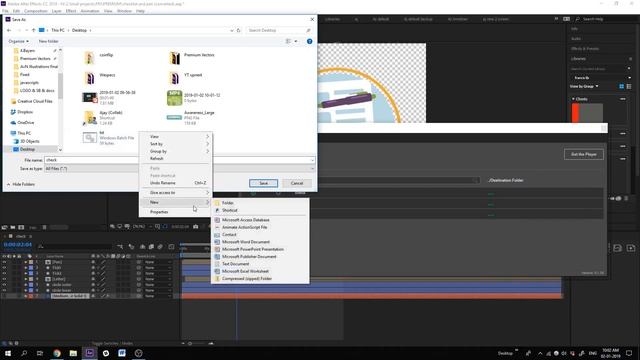Open the Save as type dropdown
640x360 pixels.
tap(180, 169)
